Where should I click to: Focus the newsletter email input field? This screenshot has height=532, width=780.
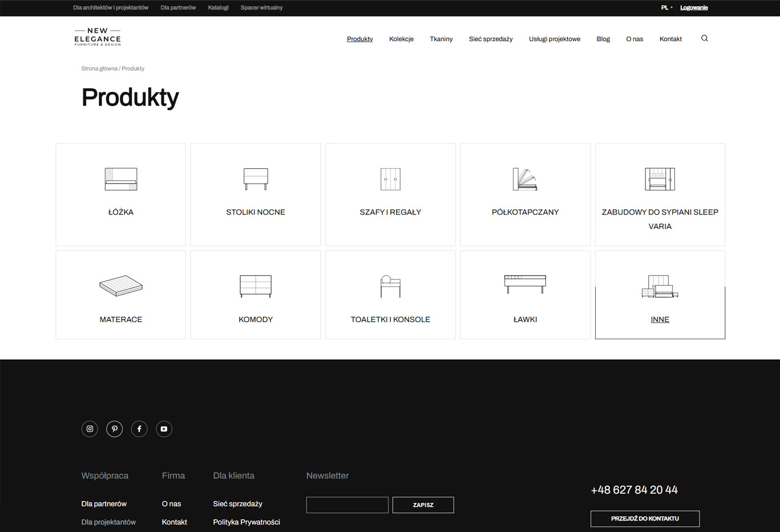347,505
